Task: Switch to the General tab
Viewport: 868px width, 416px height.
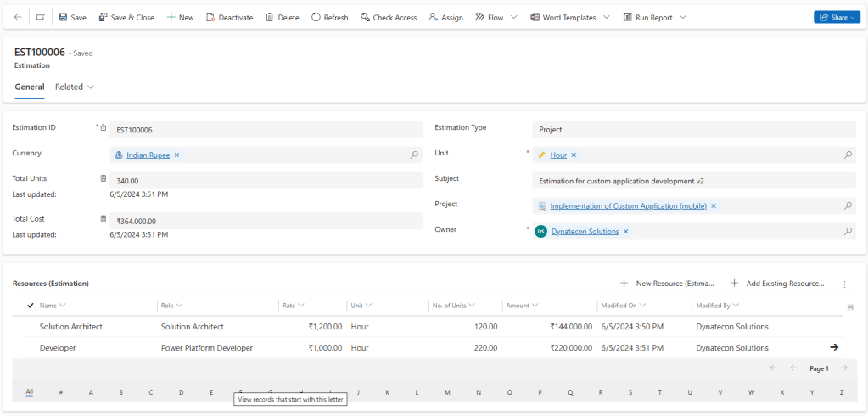Action: (30, 87)
